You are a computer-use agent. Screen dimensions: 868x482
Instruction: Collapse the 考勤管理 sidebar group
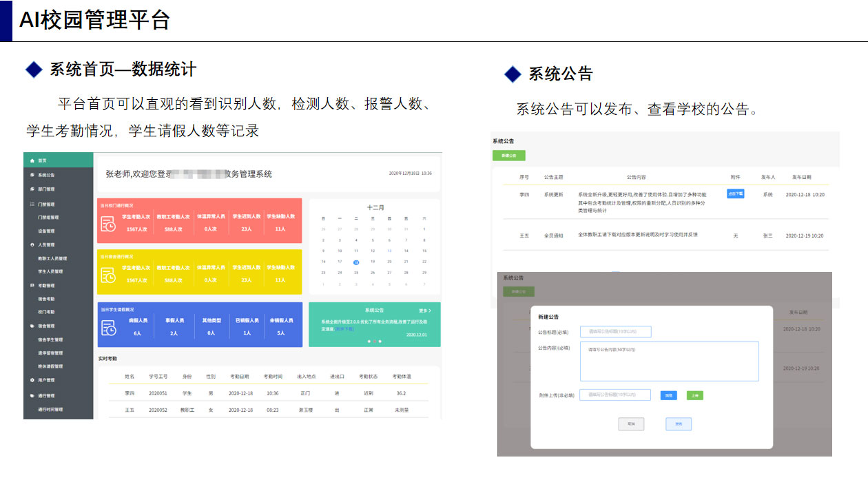pos(45,285)
